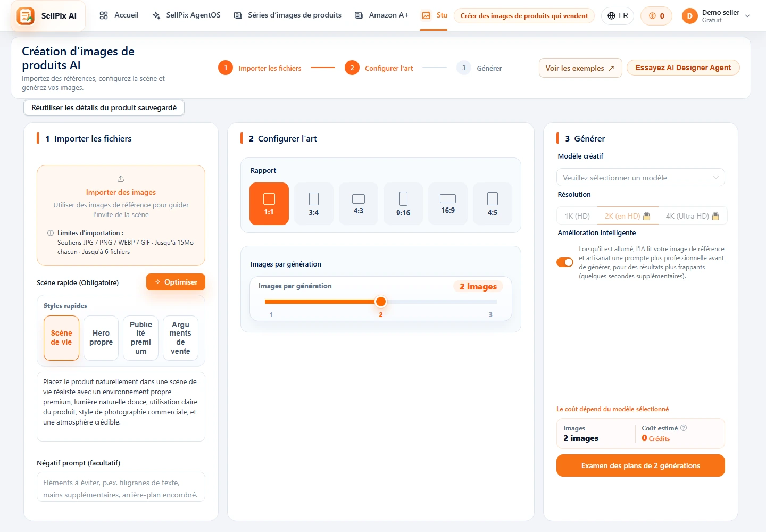The width and height of the screenshot is (766, 532).
Task: Click the Configurer l'art step 2 indicator
Action: click(x=379, y=68)
